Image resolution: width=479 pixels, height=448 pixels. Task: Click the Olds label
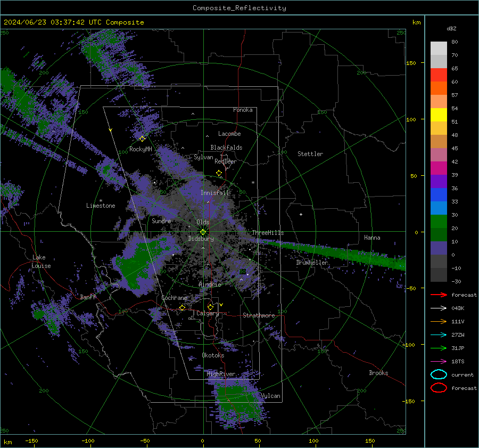tap(203, 222)
